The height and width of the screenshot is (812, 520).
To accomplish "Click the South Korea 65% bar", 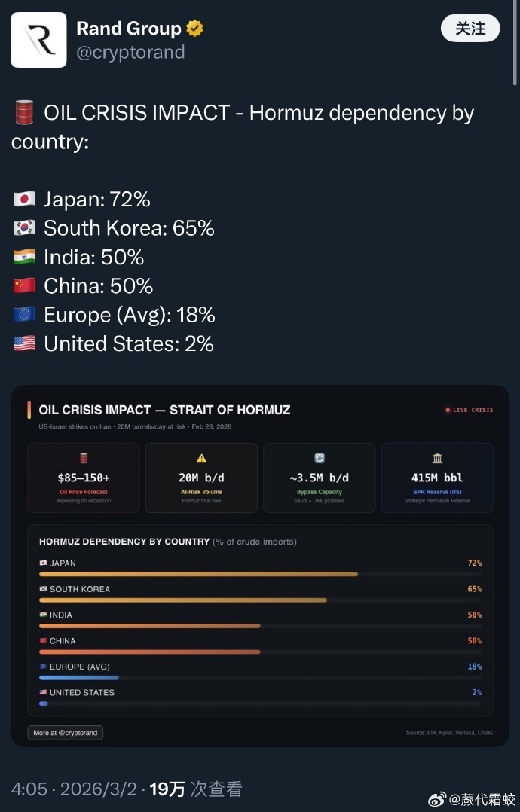I will pyautogui.click(x=183, y=600).
